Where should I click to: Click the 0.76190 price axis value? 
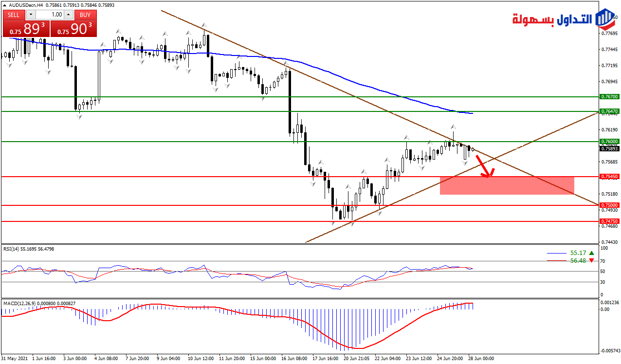click(x=609, y=130)
